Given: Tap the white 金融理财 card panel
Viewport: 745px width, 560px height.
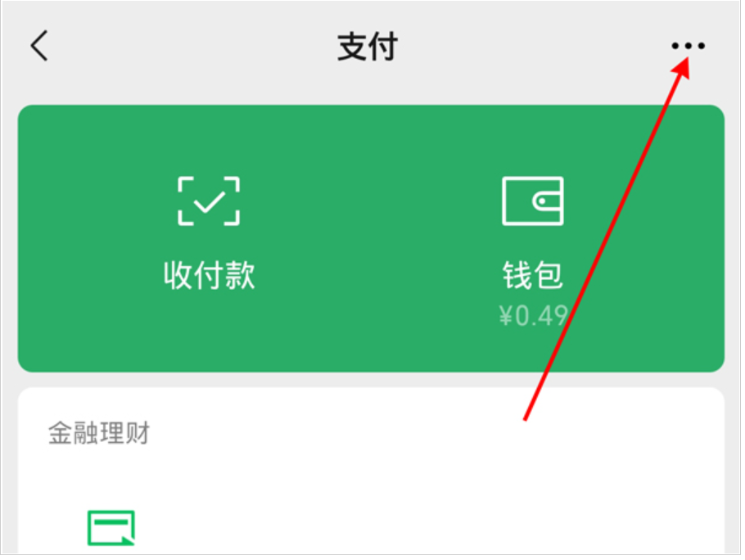Looking at the screenshot, I should point(371,470).
